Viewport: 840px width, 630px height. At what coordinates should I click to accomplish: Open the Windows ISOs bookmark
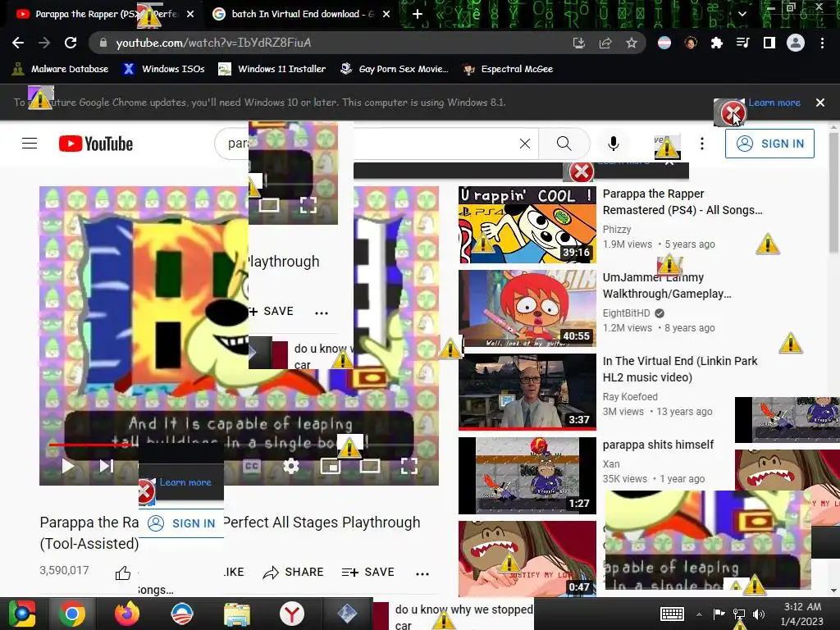point(164,69)
